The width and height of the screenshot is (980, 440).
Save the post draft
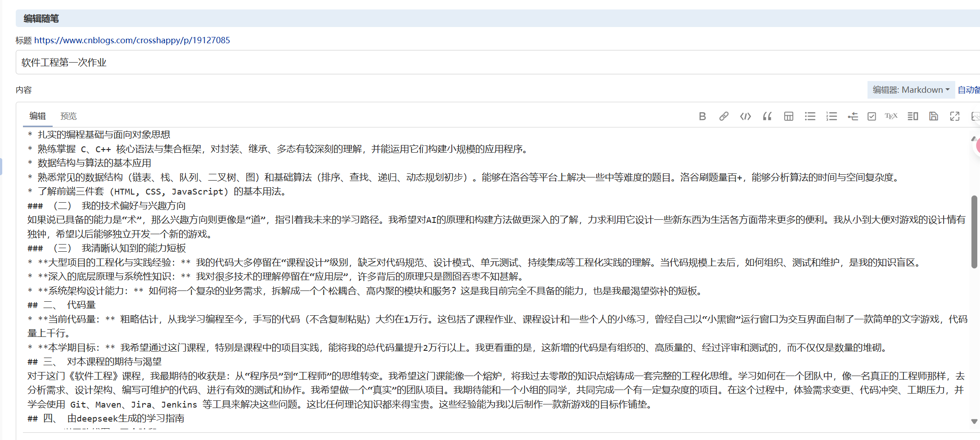[x=933, y=116]
